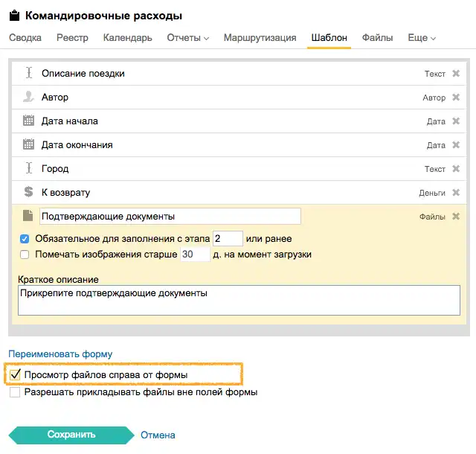Click the calendar icon of Дата начала
The image size is (476, 454).
point(28,121)
